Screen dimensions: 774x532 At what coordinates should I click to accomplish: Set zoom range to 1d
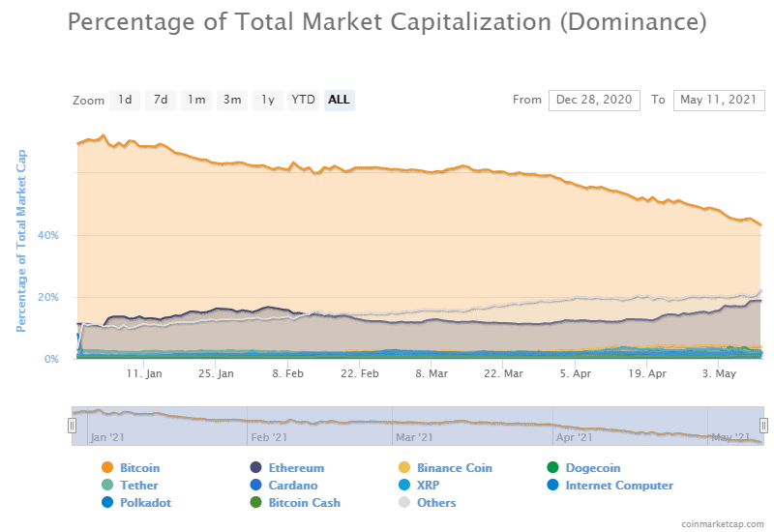point(125,101)
